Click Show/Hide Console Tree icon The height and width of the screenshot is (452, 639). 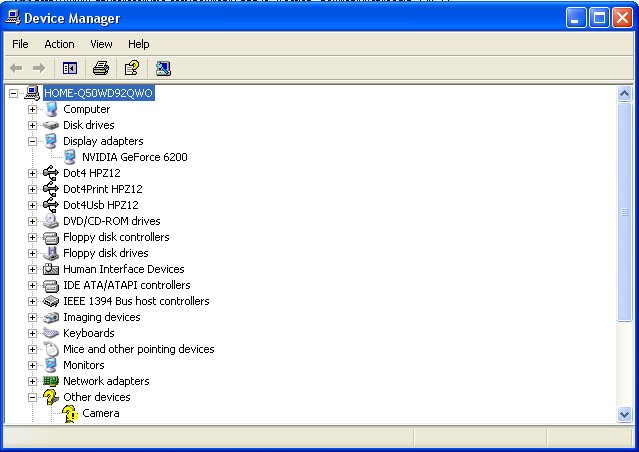coord(70,68)
